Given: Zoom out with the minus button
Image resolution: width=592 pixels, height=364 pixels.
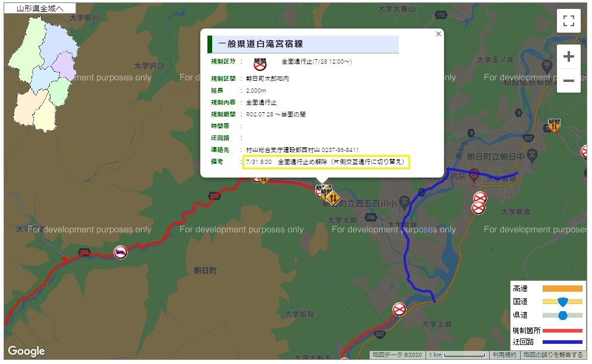Looking at the screenshot, I should (569, 81).
